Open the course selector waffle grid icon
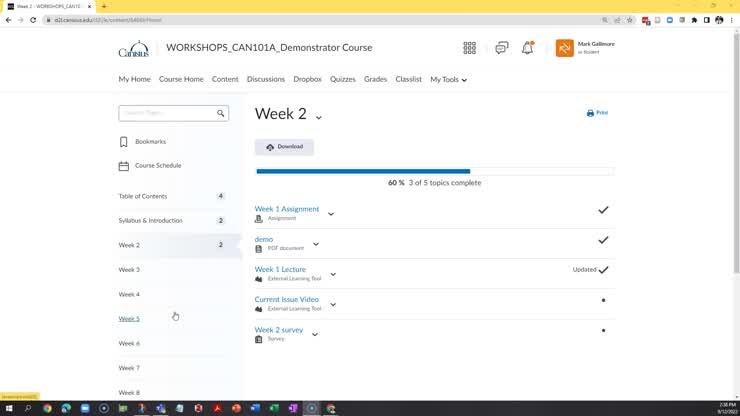This screenshot has width=740, height=416. point(469,48)
